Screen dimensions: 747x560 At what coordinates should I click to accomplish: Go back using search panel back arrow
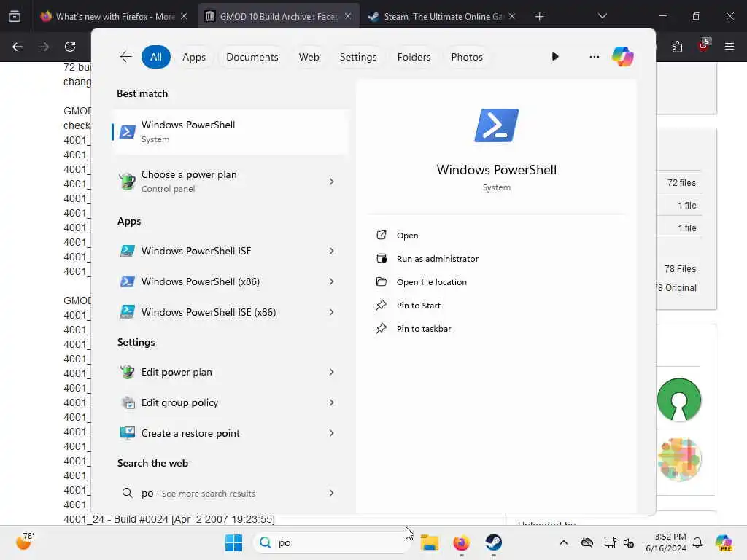[x=125, y=57]
